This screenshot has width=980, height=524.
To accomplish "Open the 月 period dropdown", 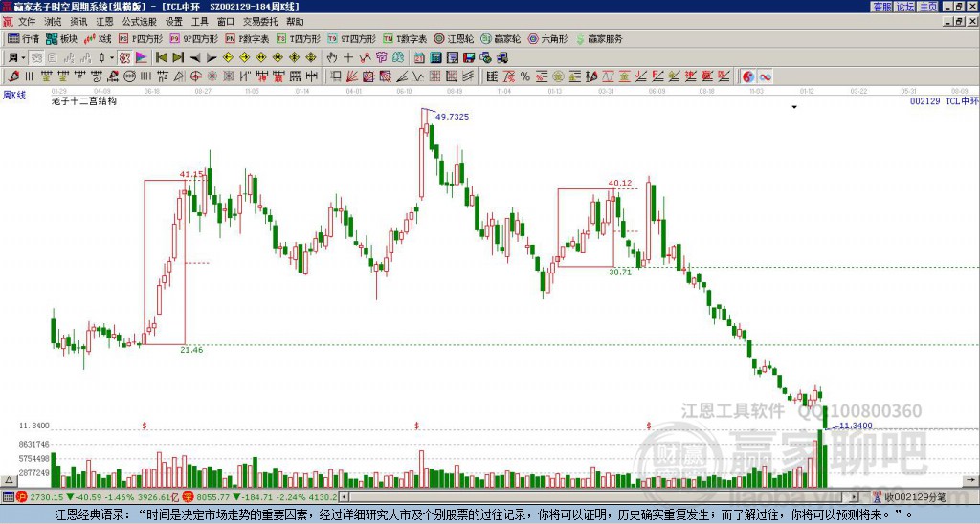I will coord(17,58).
